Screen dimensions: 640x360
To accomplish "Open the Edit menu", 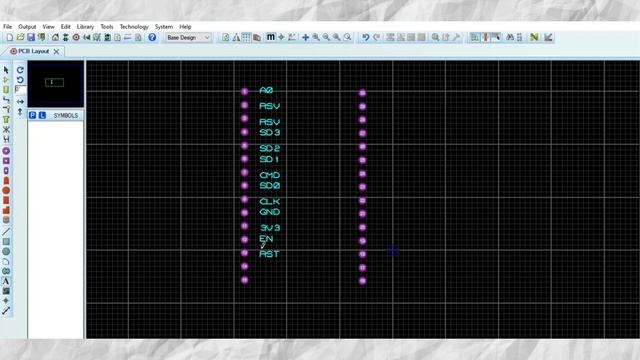I will click(x=66, y=27).
